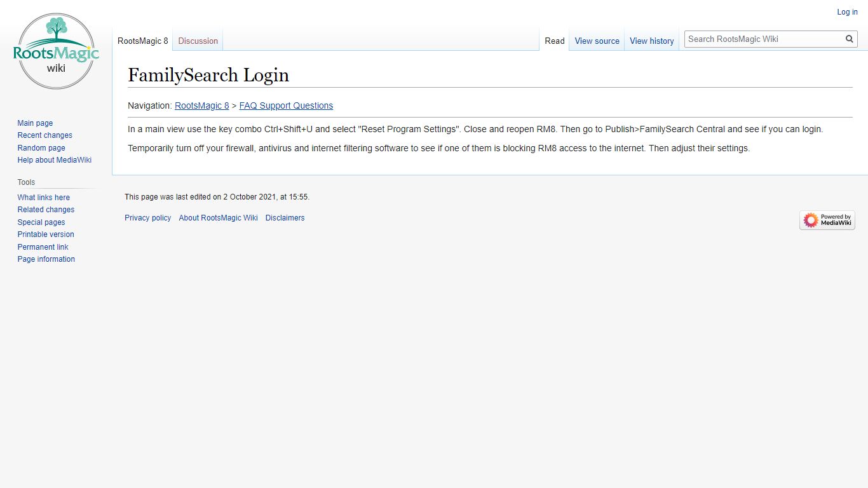
Task: Click the FamilySearch Login page heading
Action: pos(208,75)
